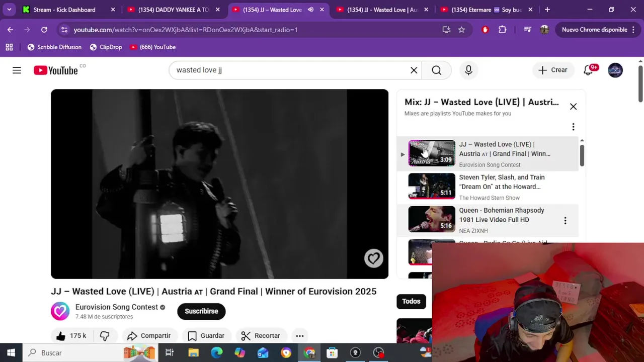This screenshot has width=644, height=362.
Task: Go to the YouTube home logo
Action: 56,70
